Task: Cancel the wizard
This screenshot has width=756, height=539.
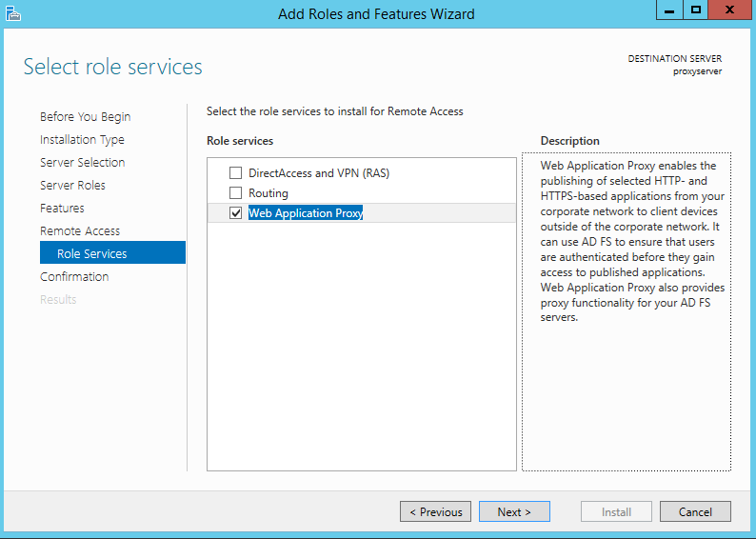Action: [695, 511]
